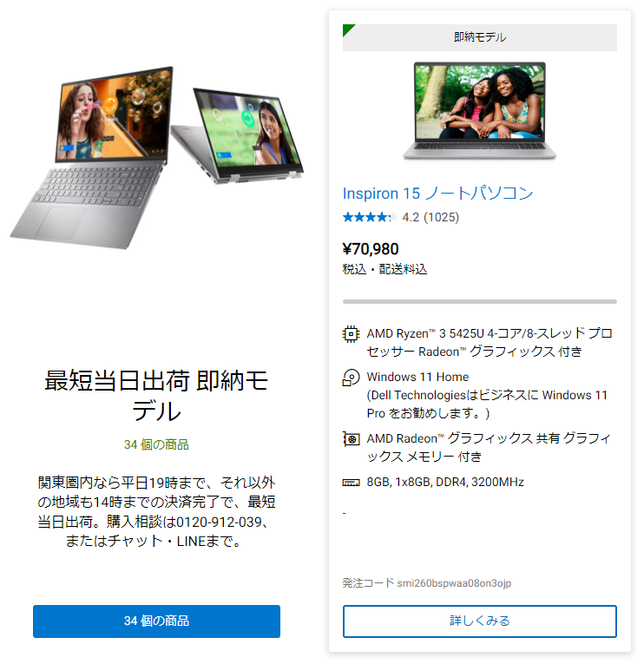Click the 8GB, 1x8GB, DDR4 memory spec text
The width and height of the screenshot is (644, 664).
tap(445, 483)
